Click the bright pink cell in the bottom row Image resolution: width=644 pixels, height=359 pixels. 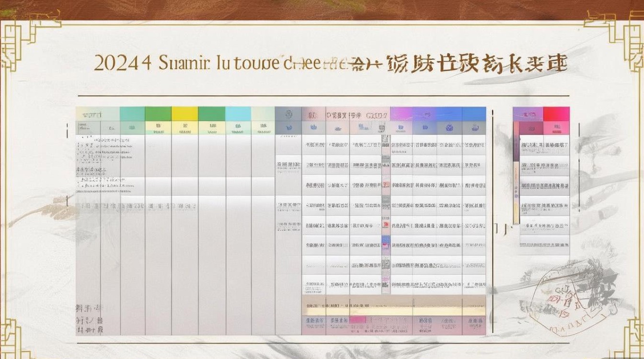[357, 320]
